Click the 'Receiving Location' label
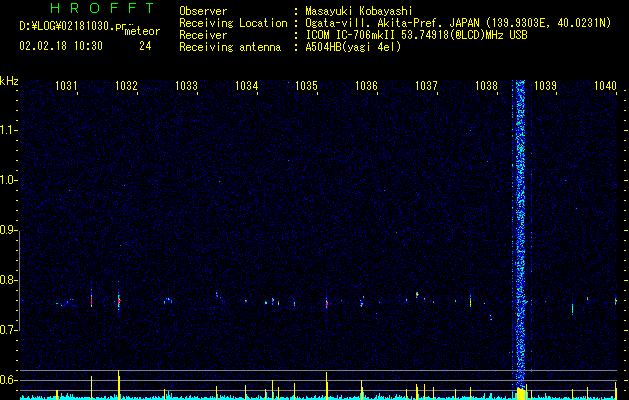629x400 pixels. [233, 23]
